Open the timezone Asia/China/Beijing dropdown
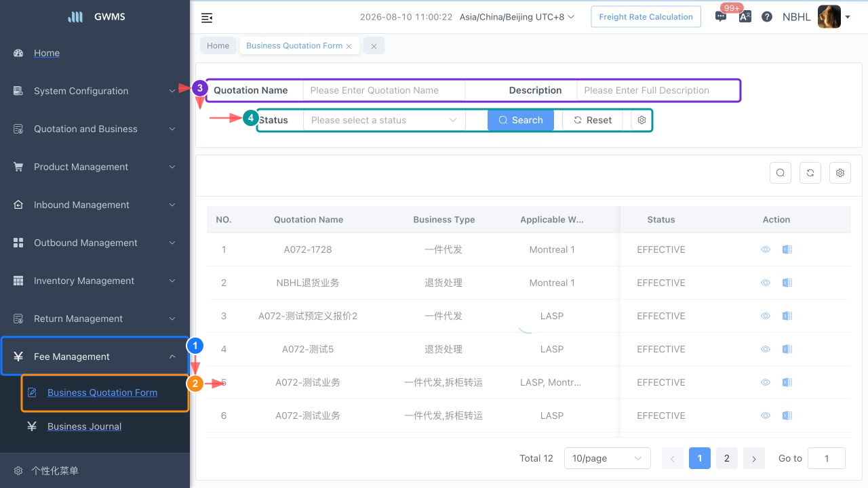Screen dimensions: 868x488 517,17
